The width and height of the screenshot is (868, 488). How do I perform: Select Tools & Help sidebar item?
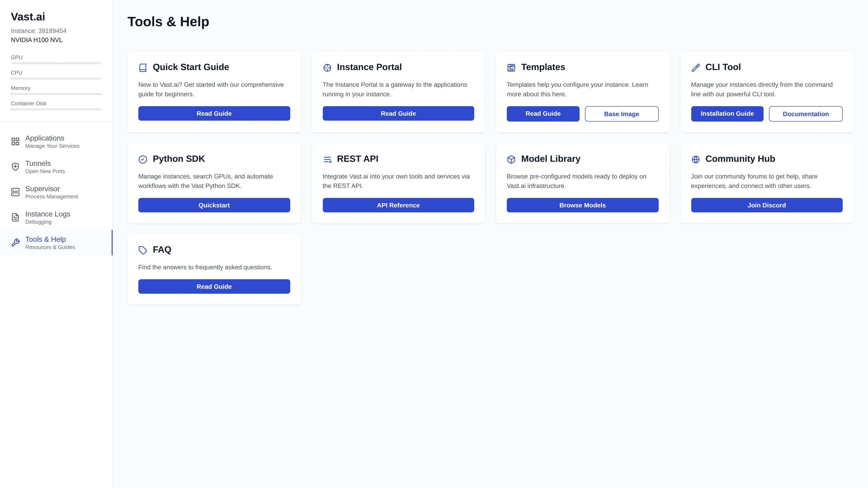click(x=56, y=242)
